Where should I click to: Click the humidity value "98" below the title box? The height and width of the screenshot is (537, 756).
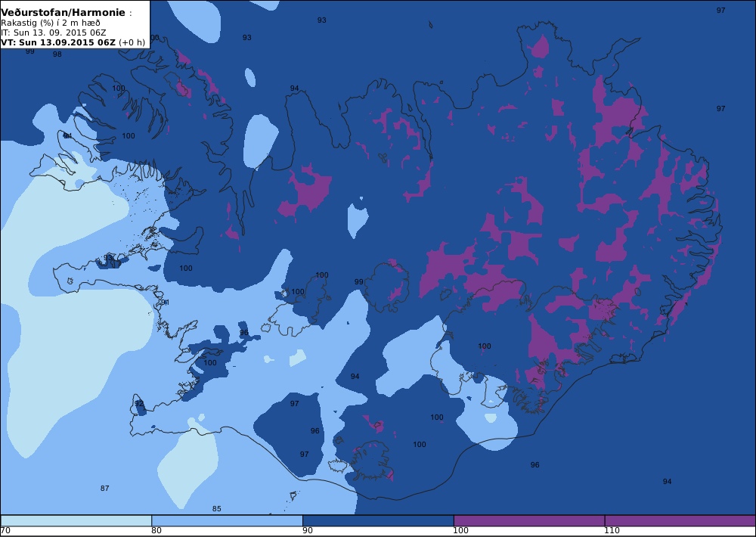coord(57,54)
